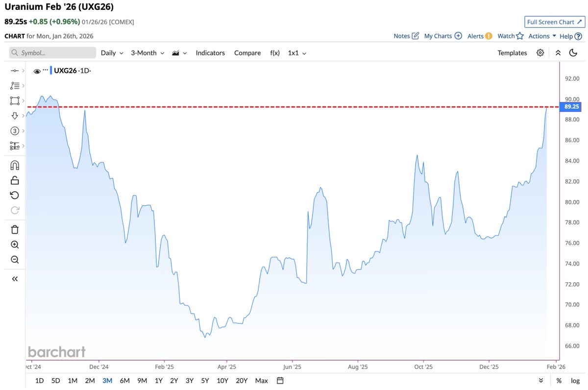Click the trash delete drawings icon
Viewport: 588px width, 390px height.
(15, 229)
